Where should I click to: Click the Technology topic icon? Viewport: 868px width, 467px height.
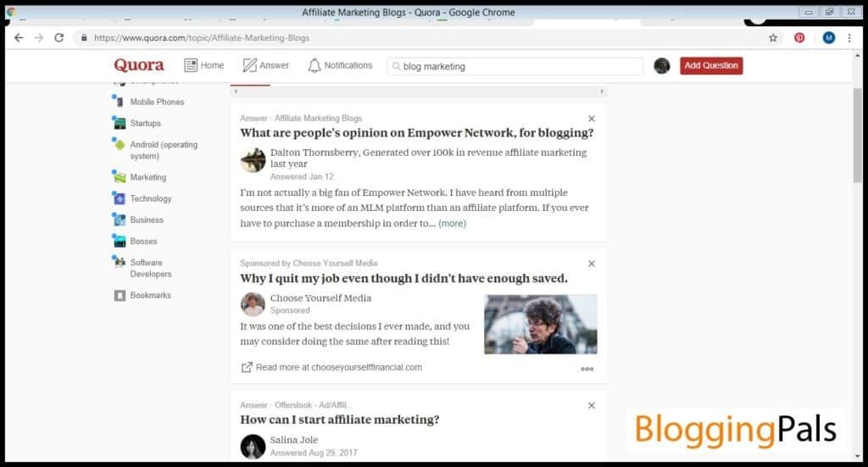tap(119, 198)
